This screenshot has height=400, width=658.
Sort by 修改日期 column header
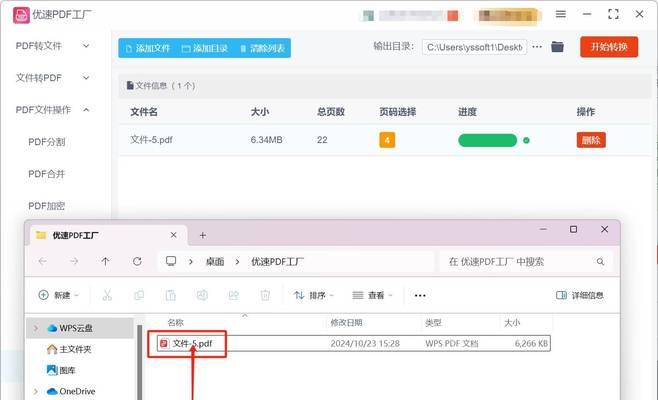pyautogui.click(x=346, y=323)
